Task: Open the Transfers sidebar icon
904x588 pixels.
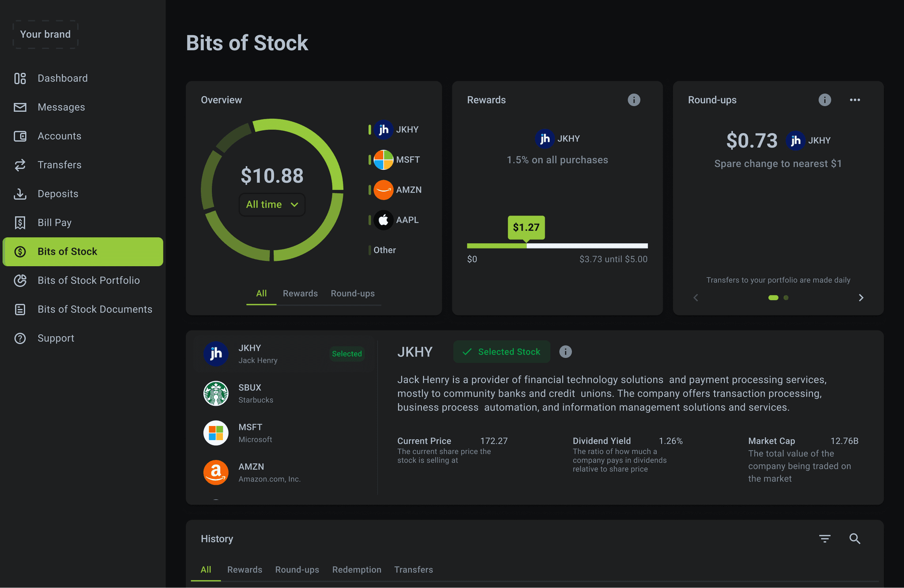Action: [19, 165]
